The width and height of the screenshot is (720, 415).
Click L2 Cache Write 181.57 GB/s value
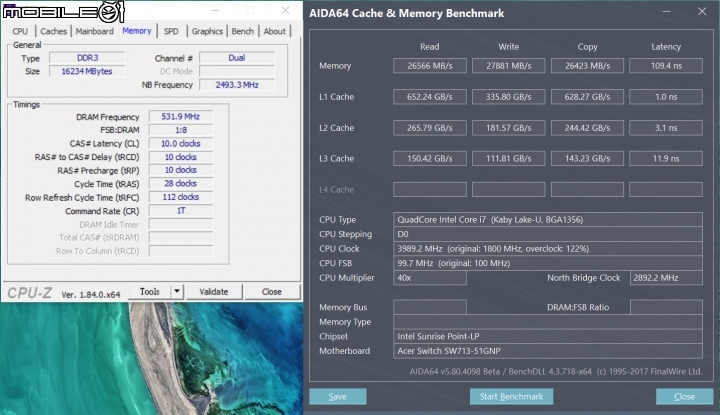click(x=509, y=128)
